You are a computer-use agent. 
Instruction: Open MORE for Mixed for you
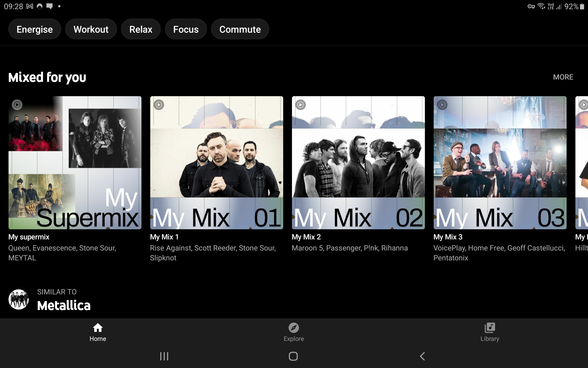pos(563,77)
